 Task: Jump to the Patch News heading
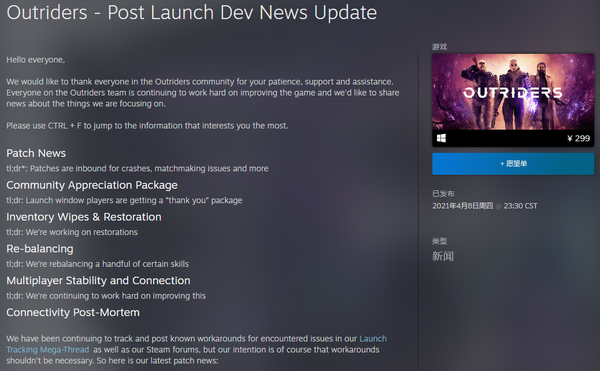[36, 153]
